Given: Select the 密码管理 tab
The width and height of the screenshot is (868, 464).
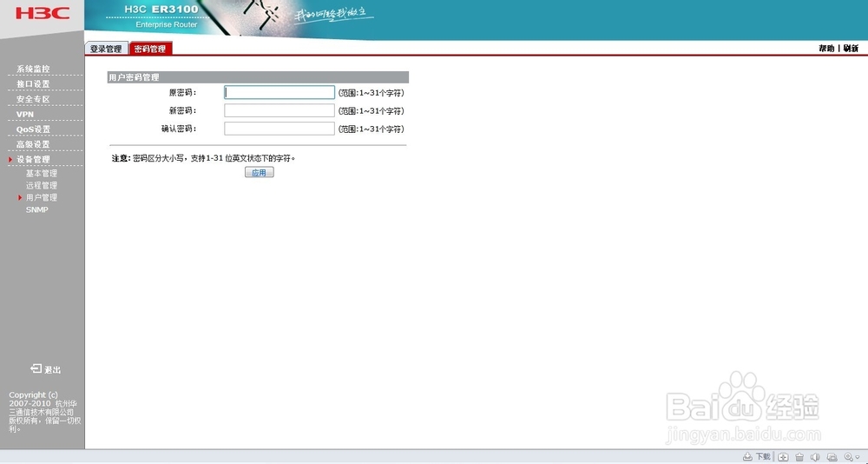Looking at the screenshot, I should [x=150, y=49].
